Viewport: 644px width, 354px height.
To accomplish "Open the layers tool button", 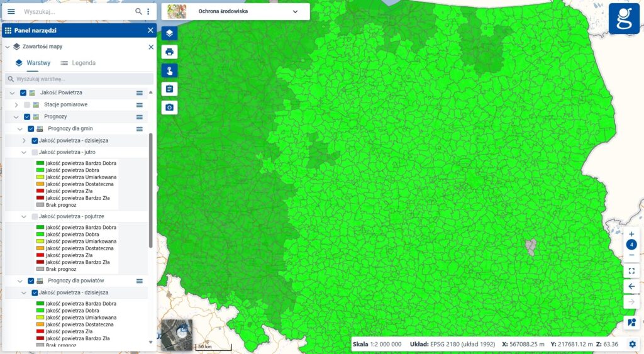I will [169, 33].
